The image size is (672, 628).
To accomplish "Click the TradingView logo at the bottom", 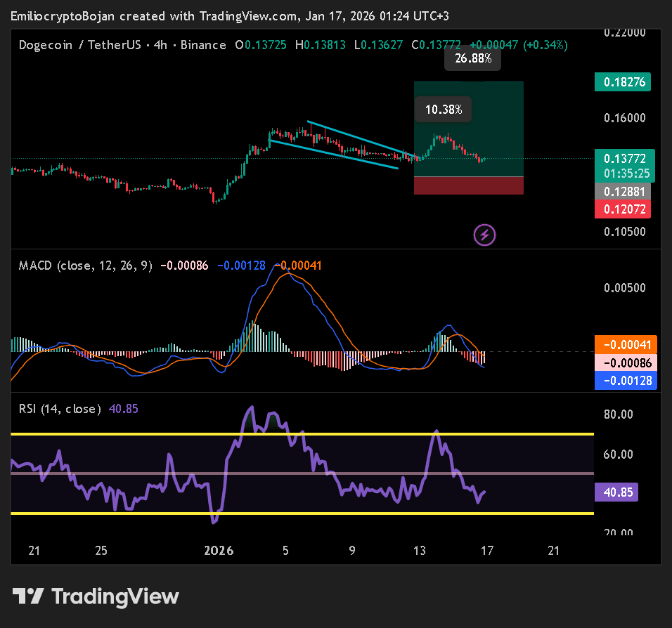I will tap(96, 596).
